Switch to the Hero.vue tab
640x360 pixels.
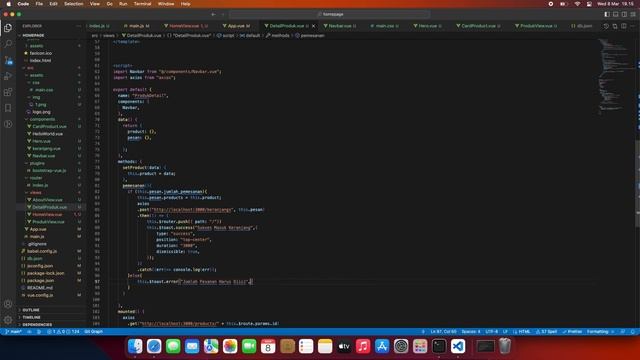click(427, 26)
